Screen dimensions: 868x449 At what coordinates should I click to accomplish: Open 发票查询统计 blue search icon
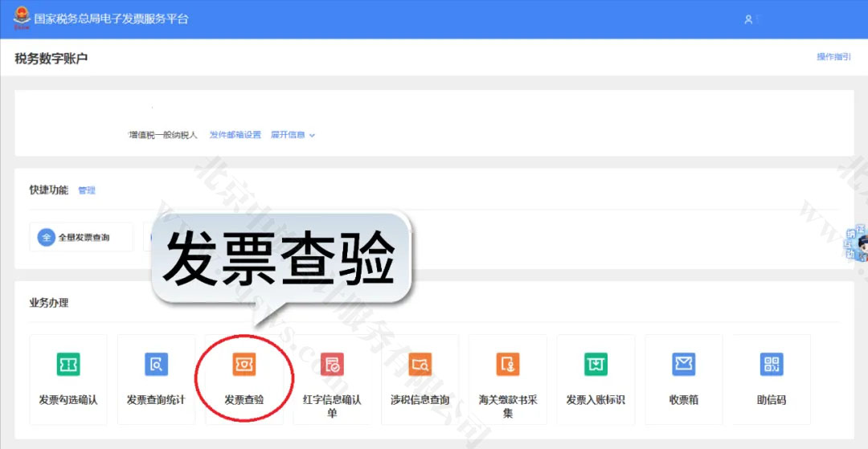156,365
